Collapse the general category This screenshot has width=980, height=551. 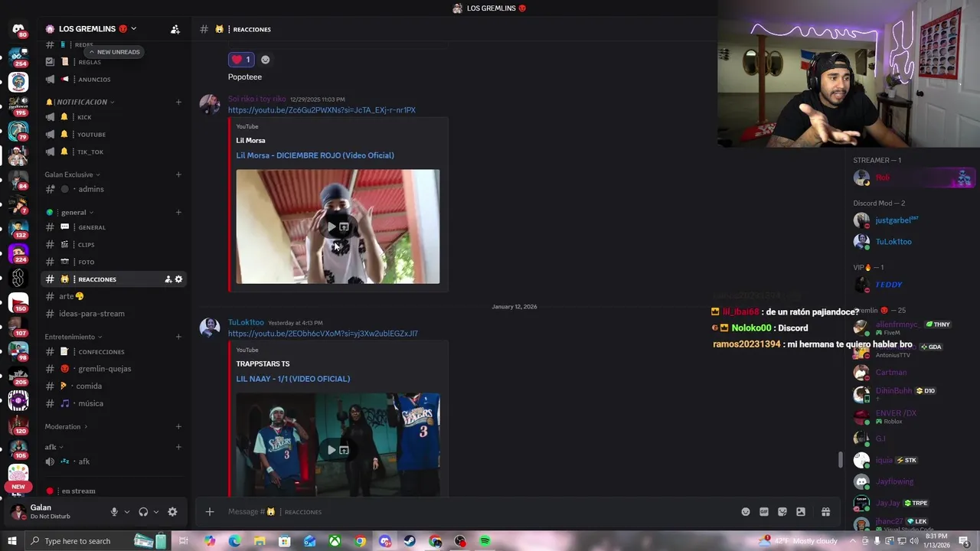(x=70, y=212)
